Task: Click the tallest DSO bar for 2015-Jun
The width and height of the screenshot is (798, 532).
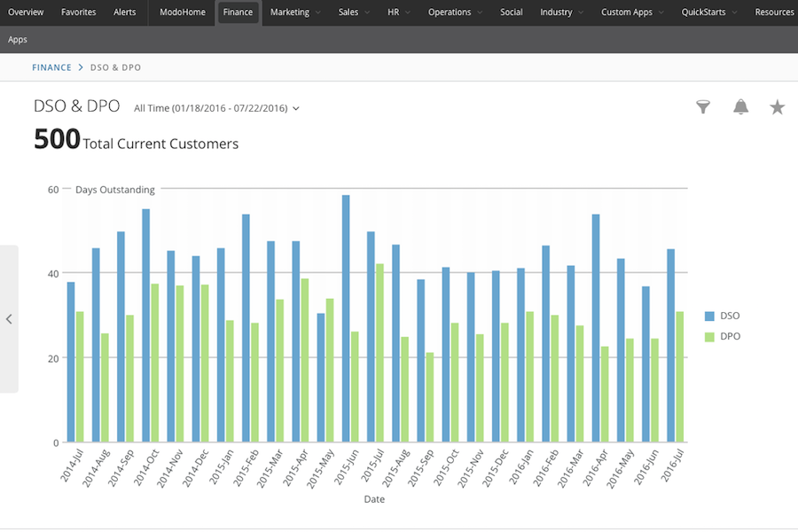Action: point(346,318)
